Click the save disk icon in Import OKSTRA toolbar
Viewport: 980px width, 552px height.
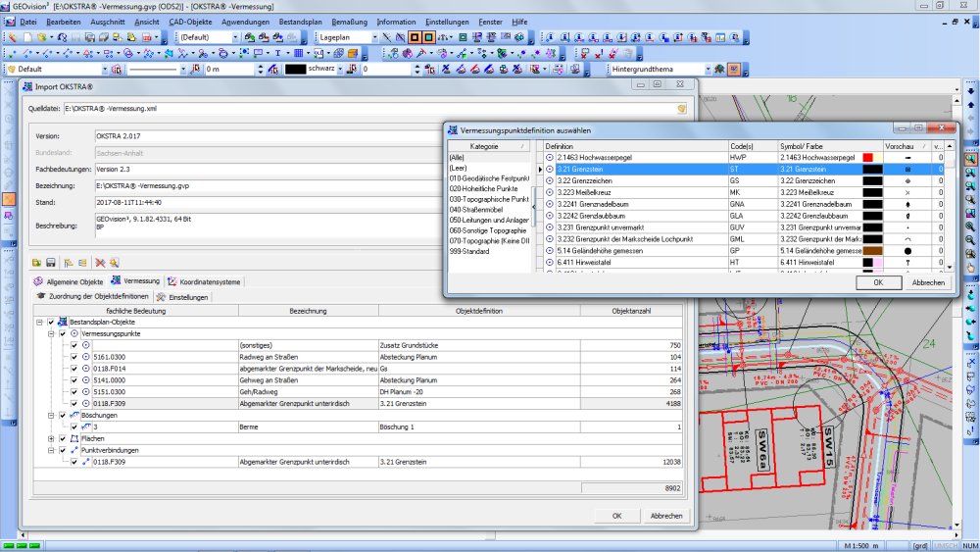51,263
